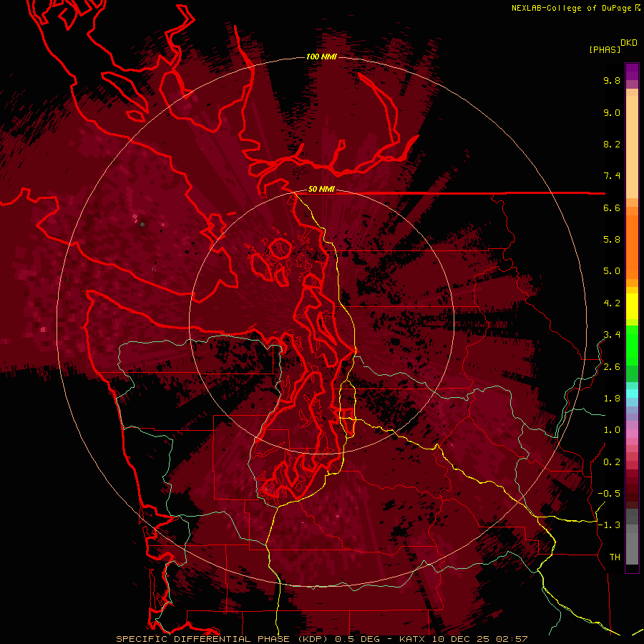Select the 2.6 value on the scale

[612, 367]
